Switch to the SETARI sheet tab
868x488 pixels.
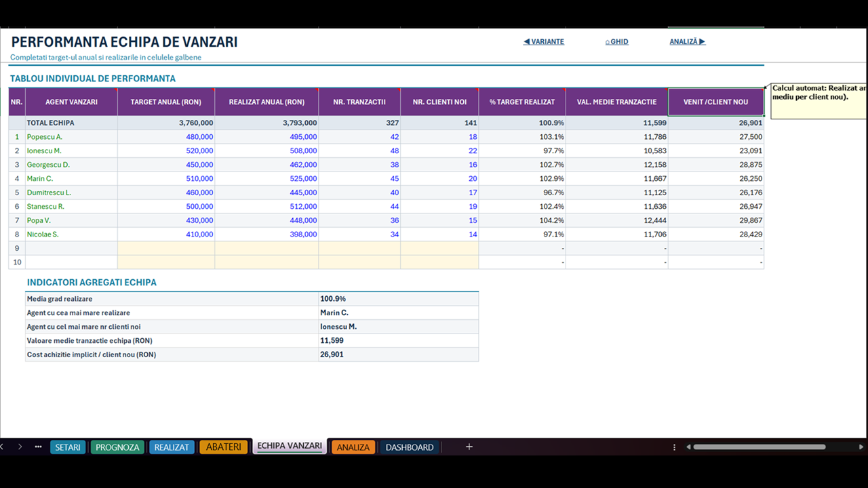tap(68, 447)
